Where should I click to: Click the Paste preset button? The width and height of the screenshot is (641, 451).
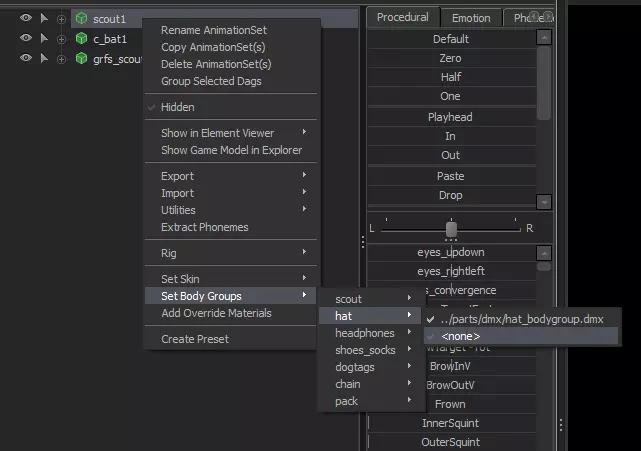pos(451,176)
